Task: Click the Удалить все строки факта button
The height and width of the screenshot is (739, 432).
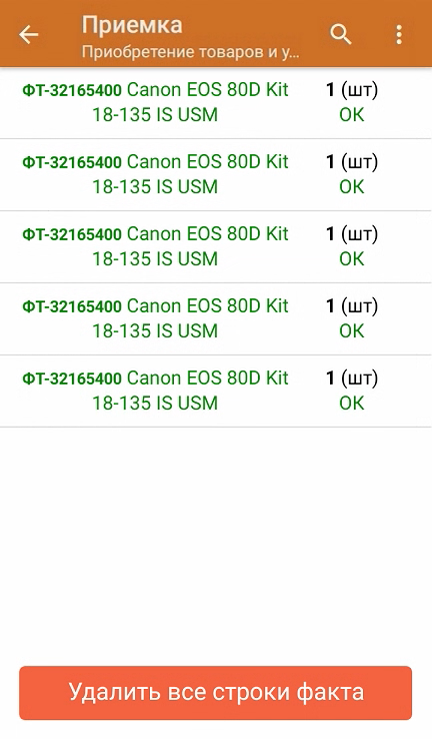Action: pyautogui.click(x=215, y=692)
